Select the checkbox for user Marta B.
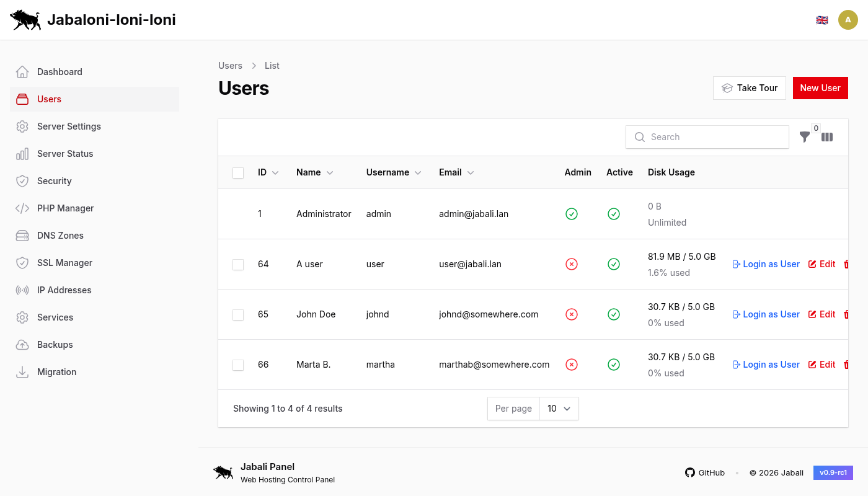 point(238,365)
